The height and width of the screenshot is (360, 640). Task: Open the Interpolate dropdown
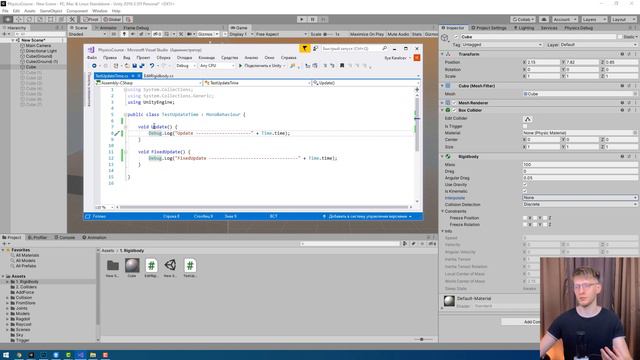[580, 198]
